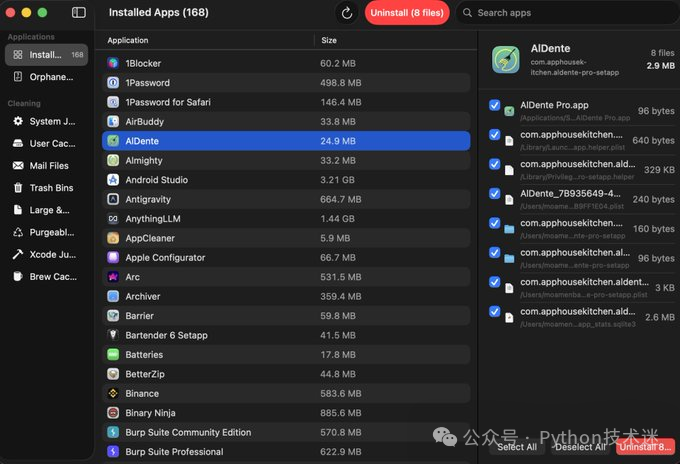
Task: Open Mail Files envelope icon
Action: [18, 166]
